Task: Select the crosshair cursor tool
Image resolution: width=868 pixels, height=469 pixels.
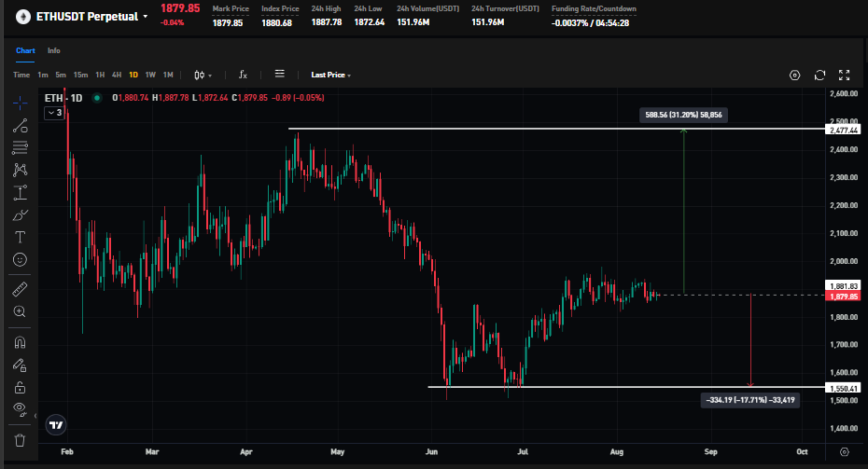Action: click(20, 103)
